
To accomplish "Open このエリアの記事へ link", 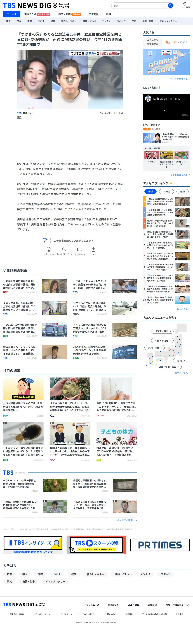I will (x=126, y=520).
